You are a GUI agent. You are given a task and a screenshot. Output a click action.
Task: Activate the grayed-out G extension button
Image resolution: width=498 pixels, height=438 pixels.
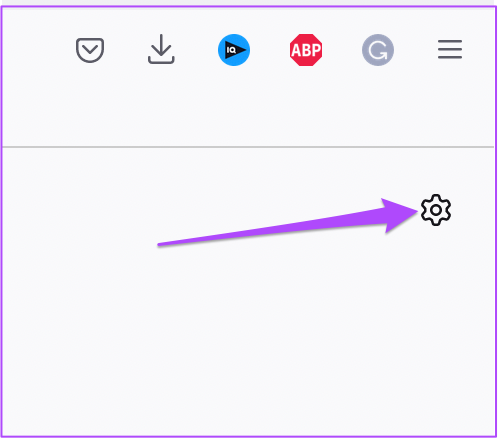point(378,50)
